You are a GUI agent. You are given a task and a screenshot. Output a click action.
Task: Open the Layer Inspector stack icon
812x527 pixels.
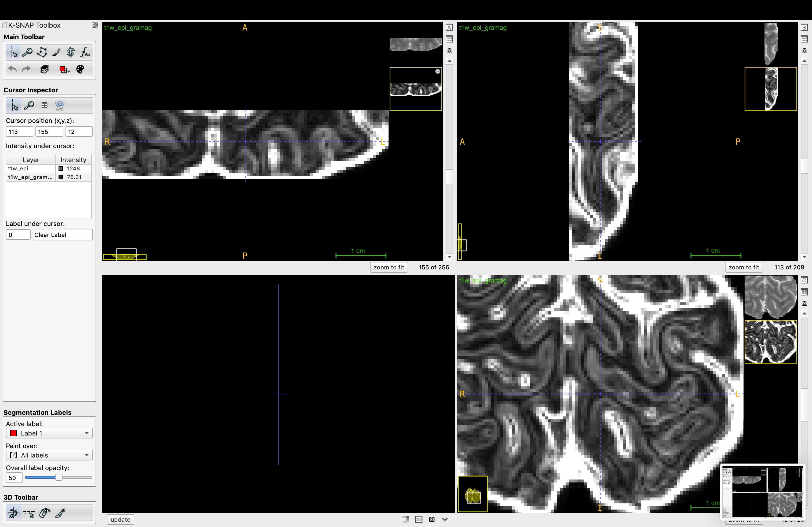[x=44, y=69]
